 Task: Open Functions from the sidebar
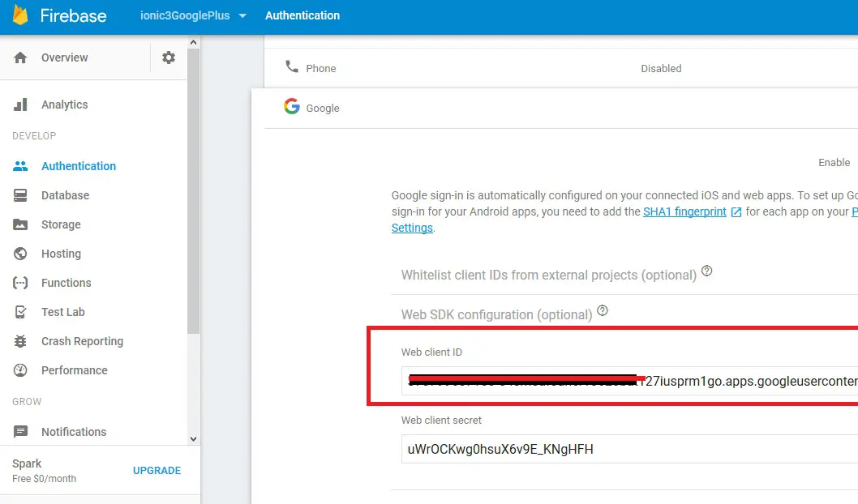[x=66, y=283]
